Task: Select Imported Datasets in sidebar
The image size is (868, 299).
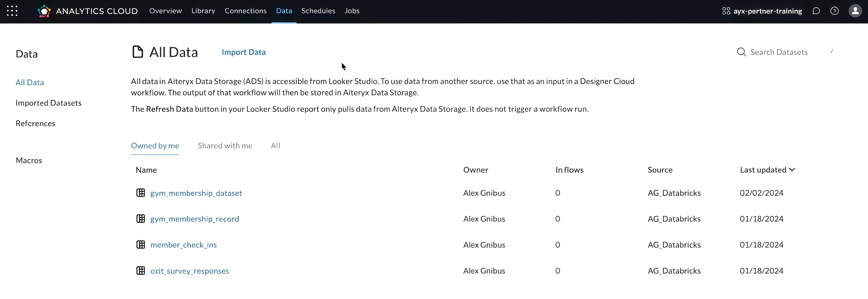Action: click(49, 103)
